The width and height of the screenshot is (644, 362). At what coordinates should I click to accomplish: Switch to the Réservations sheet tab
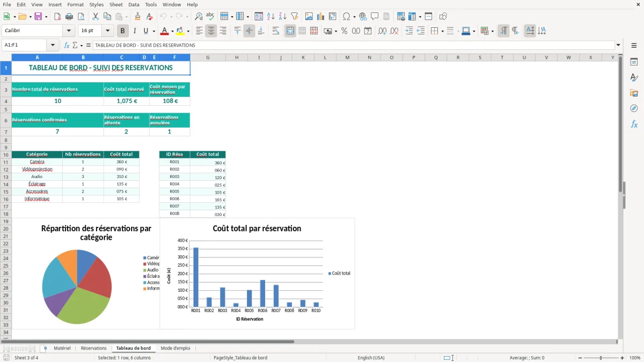pos(93,349)
